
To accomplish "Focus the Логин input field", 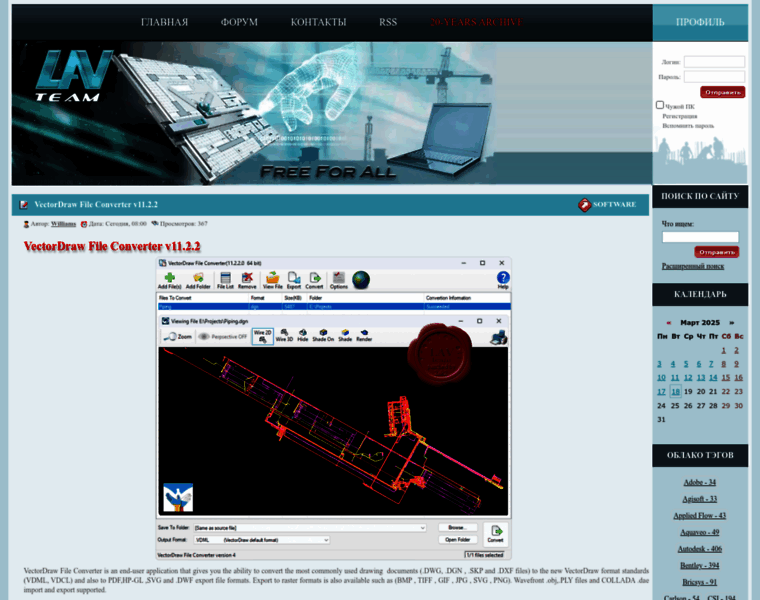I will coord(714,62).
